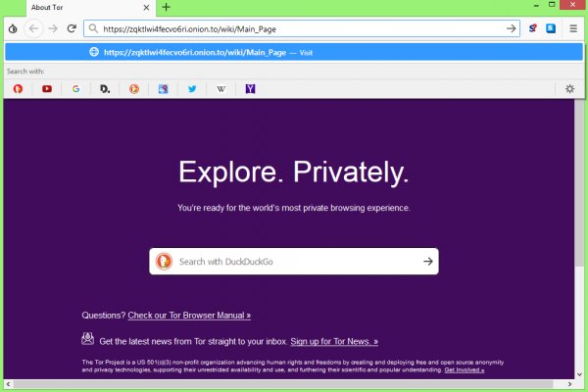Open search settings gear icon
Viewport: 588px width, 392px height.
click(x=570, y=89)
